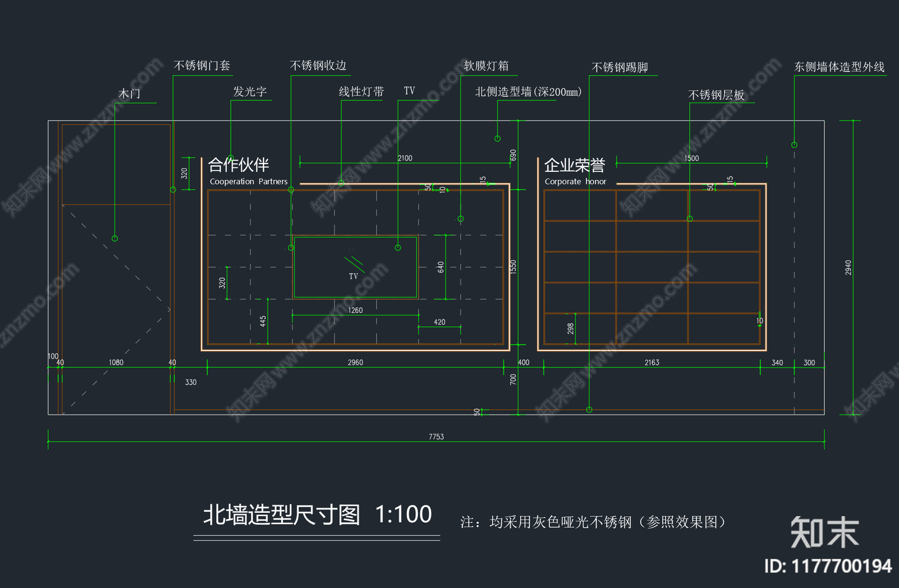Click the 北墙造型尺寸图 drawing title
The width and height of the screenshot is (899, 588).
click(281, 514)
